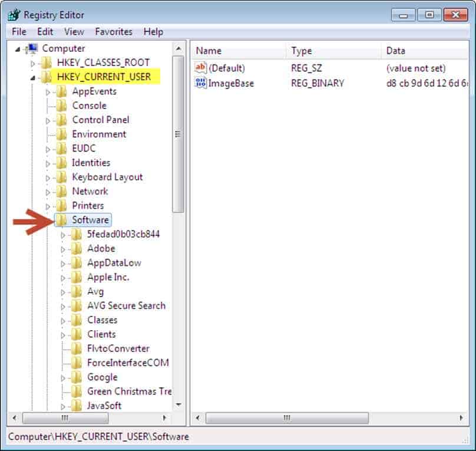Click the tree pane scroll up arrow
Screen dimensions: 476x451
(x=178, y=48)
